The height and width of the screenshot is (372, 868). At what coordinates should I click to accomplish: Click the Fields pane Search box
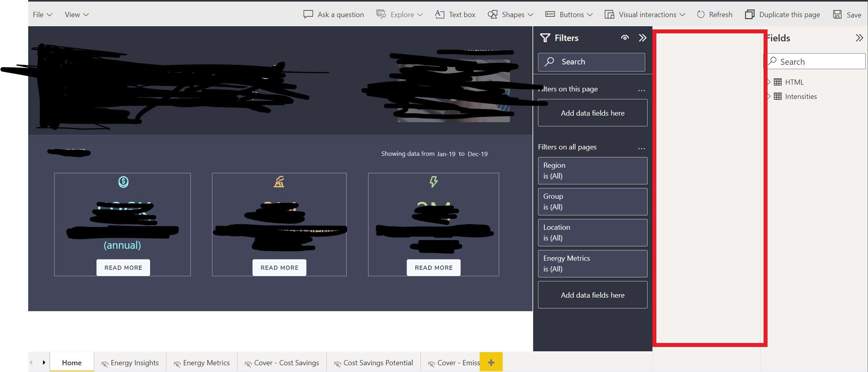[816, 62]
